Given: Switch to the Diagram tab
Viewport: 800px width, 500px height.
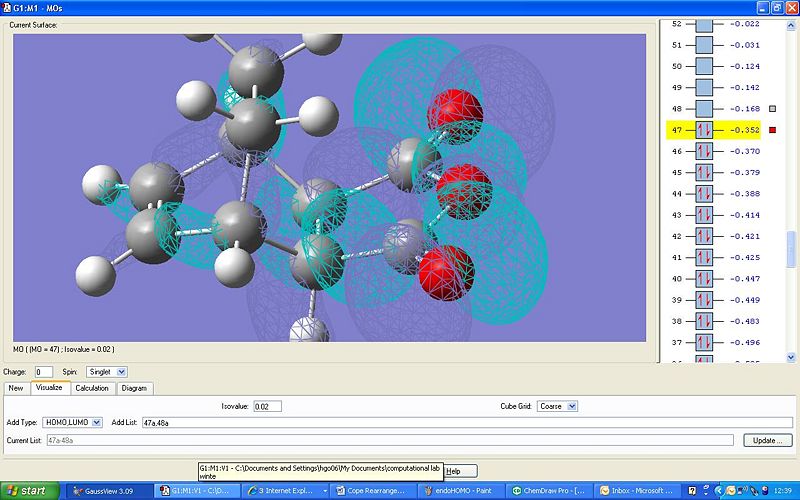Looking at the screenshot, I should pyautogui.click(x=134, y=388).
